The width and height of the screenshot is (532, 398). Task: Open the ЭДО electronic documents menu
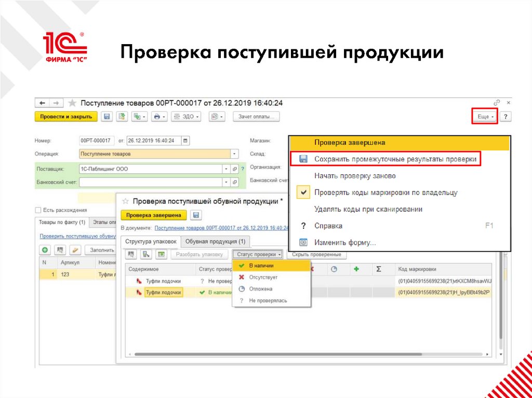[186, 116]
